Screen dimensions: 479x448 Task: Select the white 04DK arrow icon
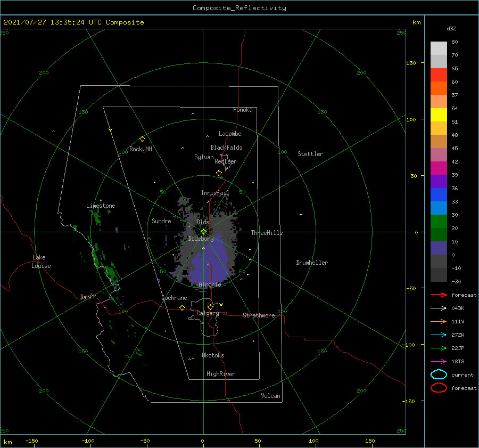(x=439, y=308)
